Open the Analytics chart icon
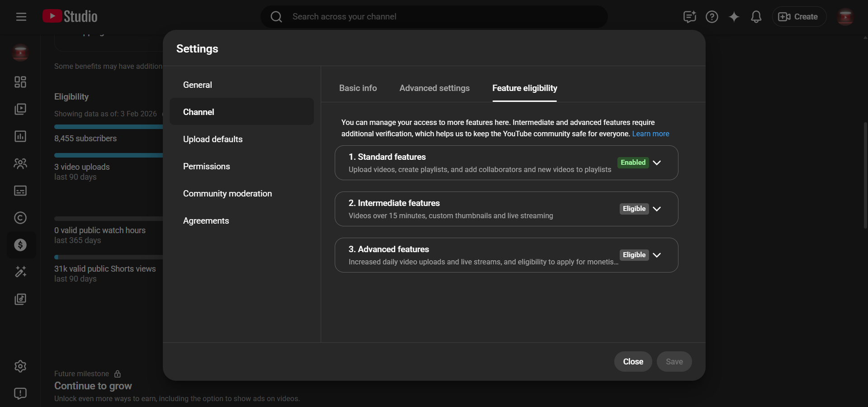Image resolution: width=868 pixels, height=407 pixels. [x=20, y=136]
